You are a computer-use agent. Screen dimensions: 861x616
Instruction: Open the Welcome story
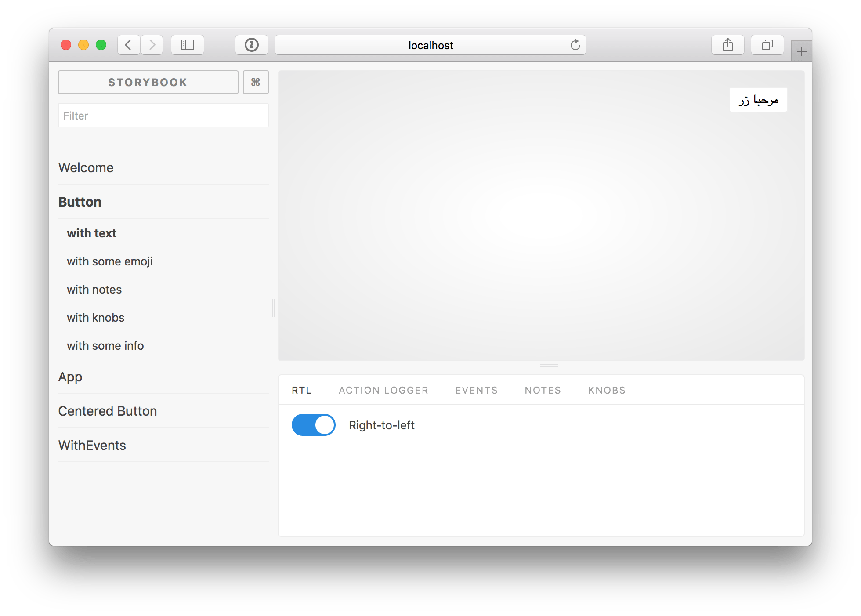[x=86, y=167]
